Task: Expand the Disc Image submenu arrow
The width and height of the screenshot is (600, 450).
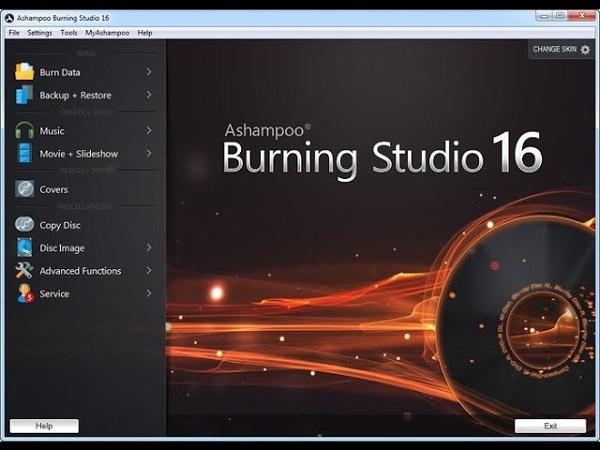Action: tap(149, 248)
